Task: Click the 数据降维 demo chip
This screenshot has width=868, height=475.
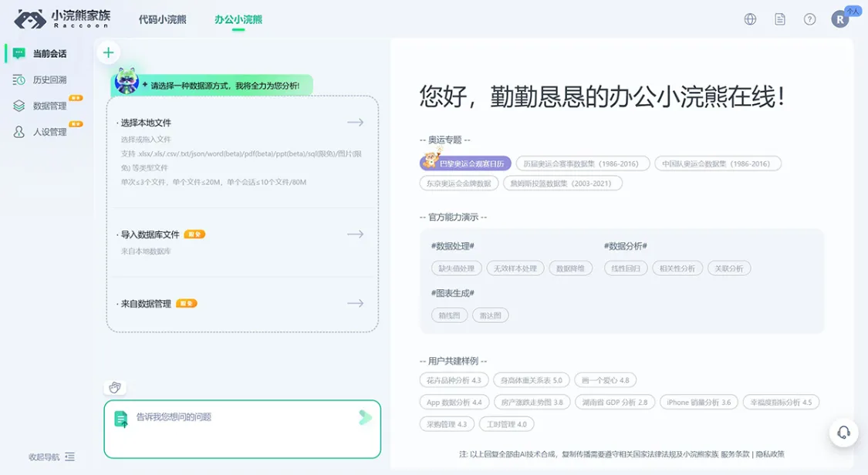Action: coord(570,268)
